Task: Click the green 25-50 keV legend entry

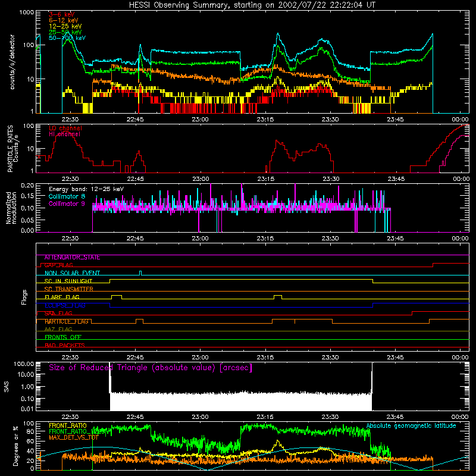Action: [x=65, y=32]
